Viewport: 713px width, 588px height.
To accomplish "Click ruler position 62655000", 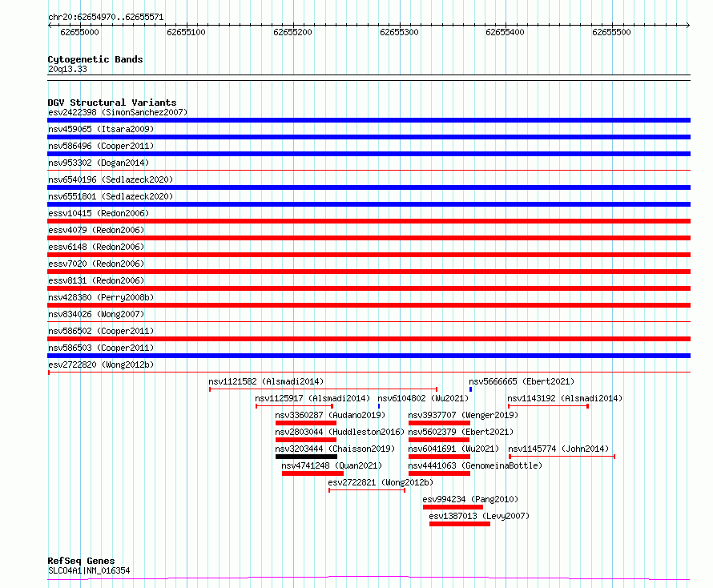I will click(x=79, y=32).
